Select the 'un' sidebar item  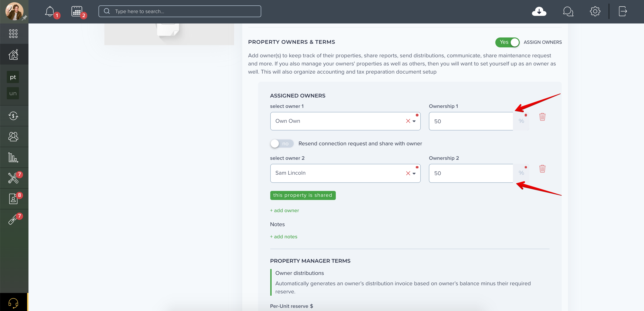(x=13, y=93)
